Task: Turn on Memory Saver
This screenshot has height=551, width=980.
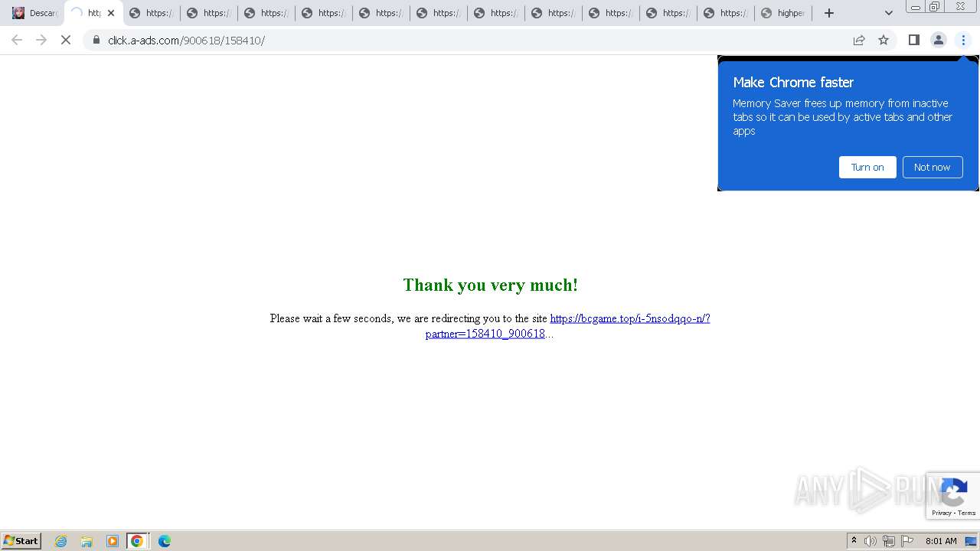Action: tap(867, 167)
